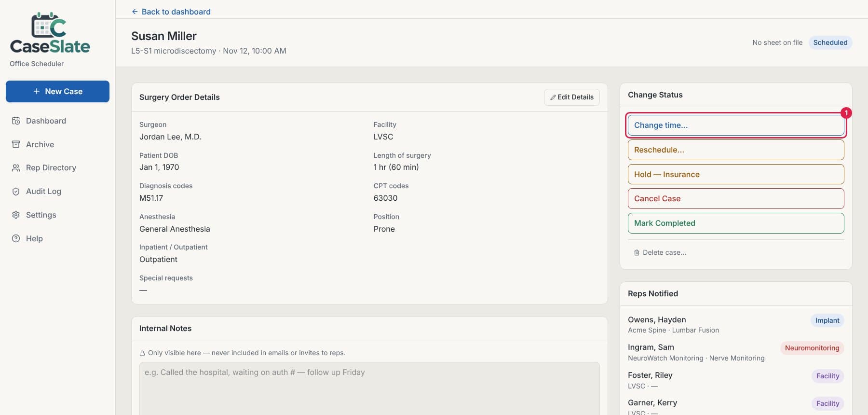Click the CaseSlate calendar logo icon
Viewport: 868px width, 415px height.
49,25
